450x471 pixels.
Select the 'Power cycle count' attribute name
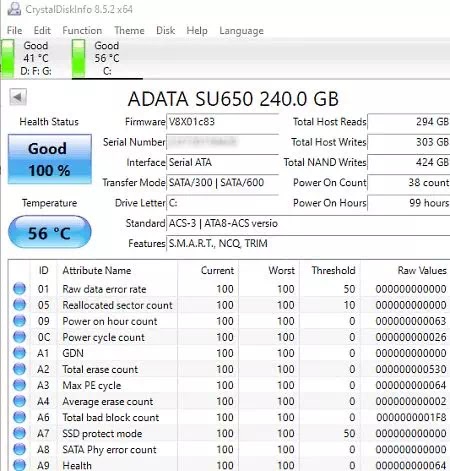(x=104, y=337)
